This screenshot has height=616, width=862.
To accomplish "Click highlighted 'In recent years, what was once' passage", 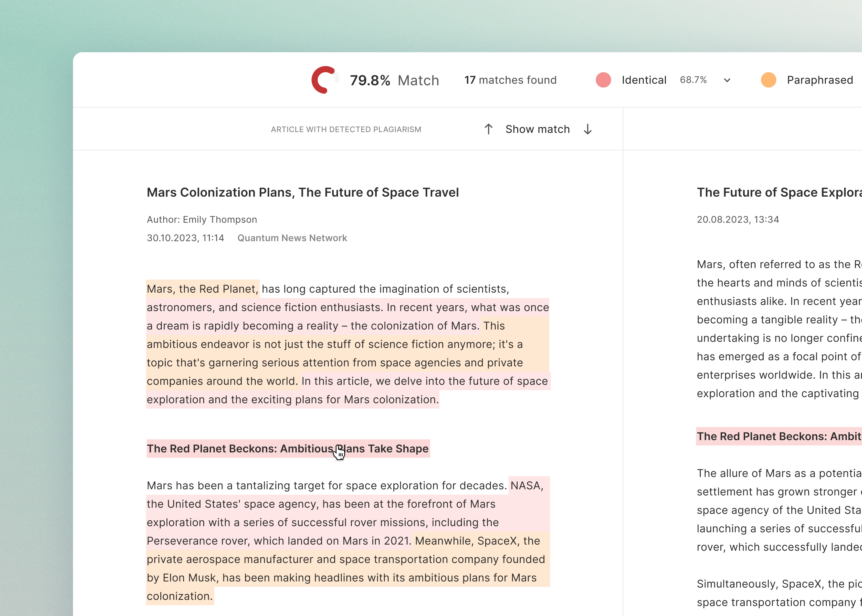I will 468,307.
